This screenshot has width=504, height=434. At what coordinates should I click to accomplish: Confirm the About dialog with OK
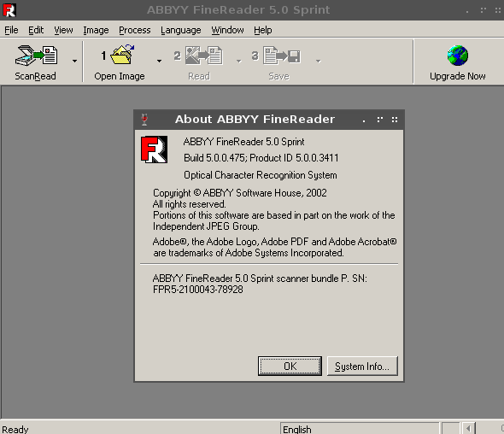[290, 366]
